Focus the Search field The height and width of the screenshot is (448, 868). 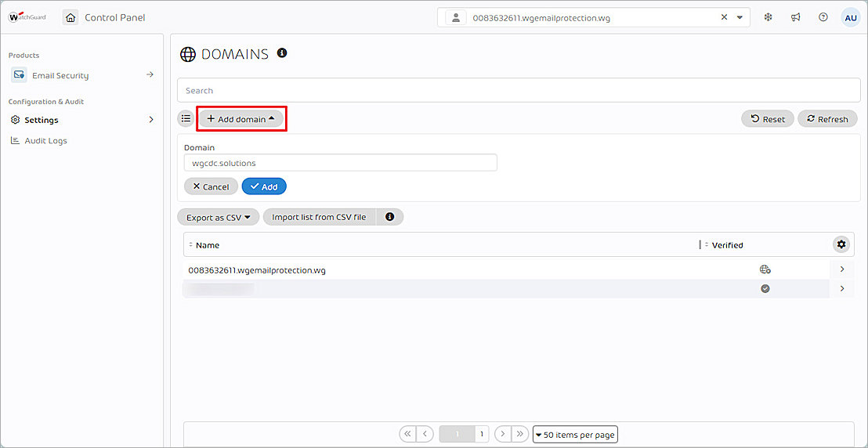coord(518,90)
